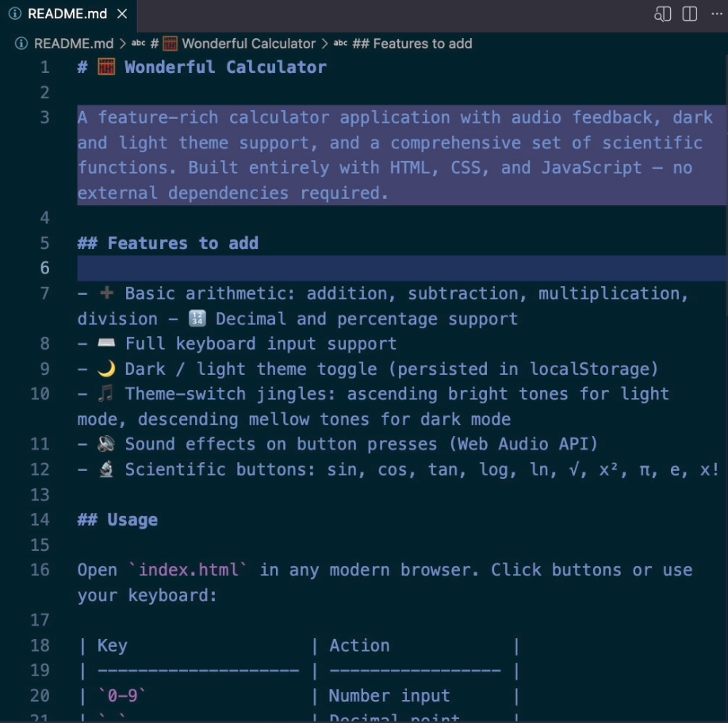Image resolution: width=728 pixels, height=723 pixels.
Task: Click line number 5 in the gutter
Action: 44,243
